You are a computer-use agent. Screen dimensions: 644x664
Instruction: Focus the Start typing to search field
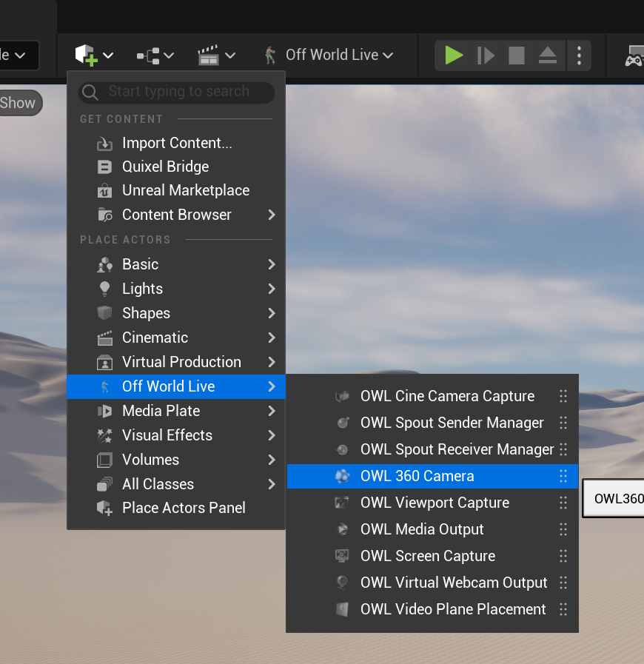(177, 92)
